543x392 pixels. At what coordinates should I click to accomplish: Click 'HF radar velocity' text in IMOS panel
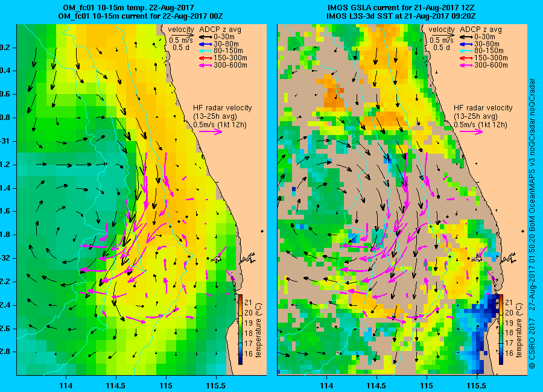click(x=483, y=108)
